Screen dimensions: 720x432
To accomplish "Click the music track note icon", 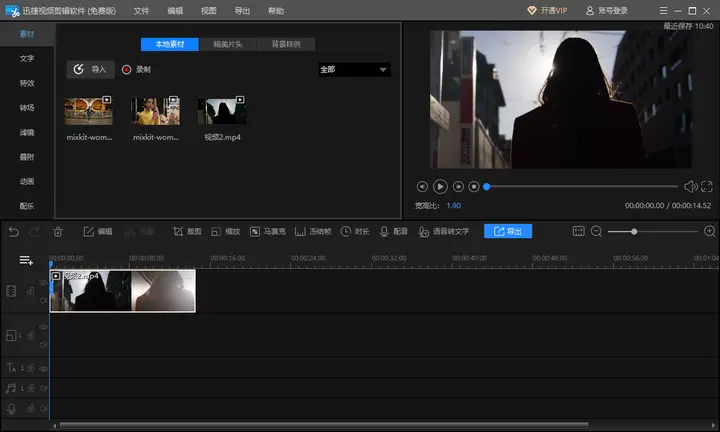I will 11,388.
